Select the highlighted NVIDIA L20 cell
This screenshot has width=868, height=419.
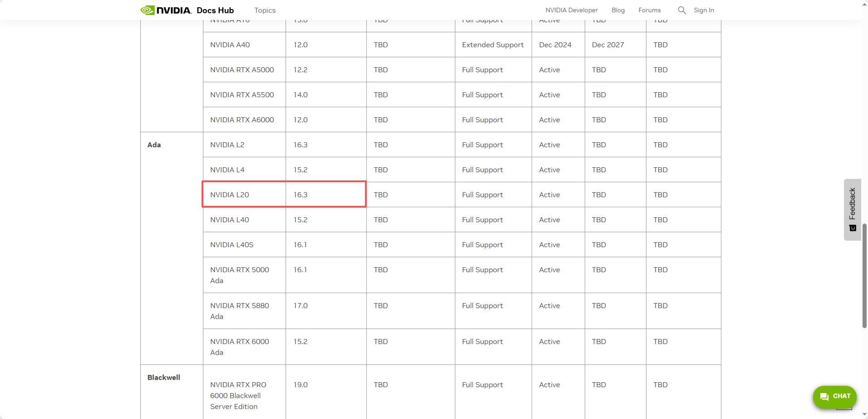click(230, 195)
